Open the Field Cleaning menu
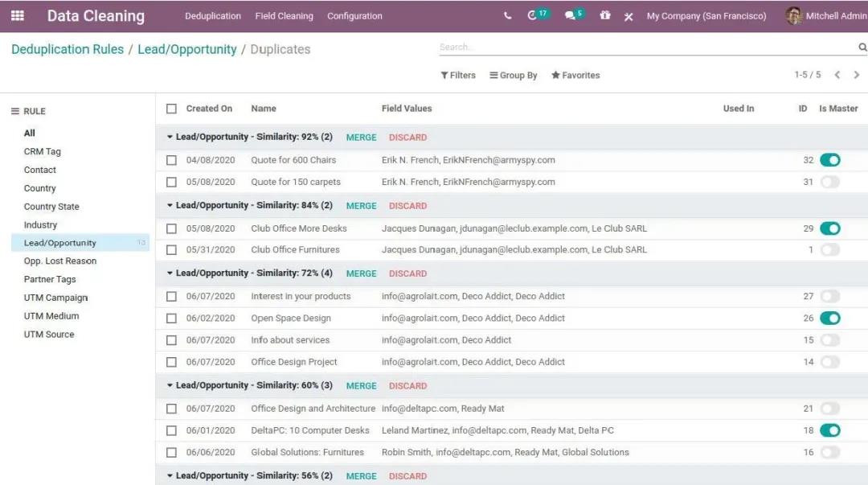 point(284,16)
